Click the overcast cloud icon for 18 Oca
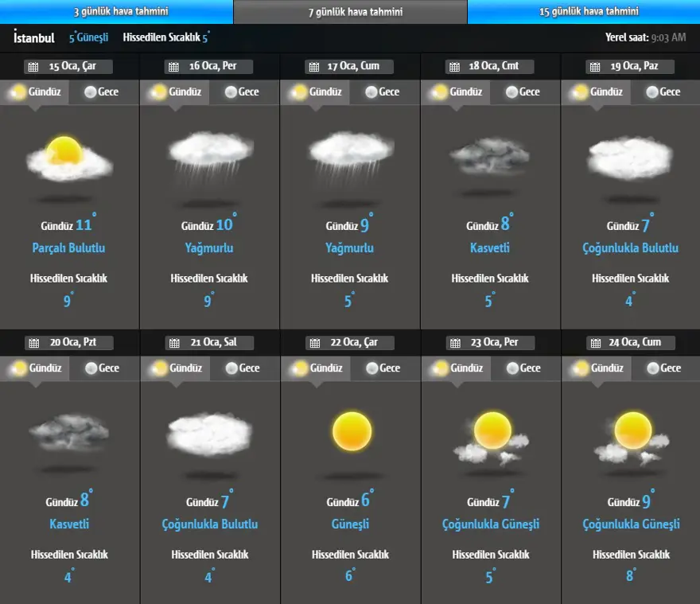Viewport: 700px width, 604px height. click(x=490, y=156)
